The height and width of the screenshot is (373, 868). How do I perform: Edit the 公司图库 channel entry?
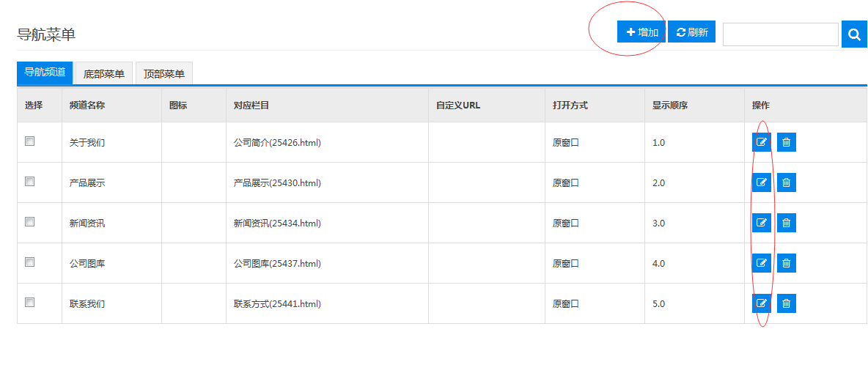pos(761,263)
